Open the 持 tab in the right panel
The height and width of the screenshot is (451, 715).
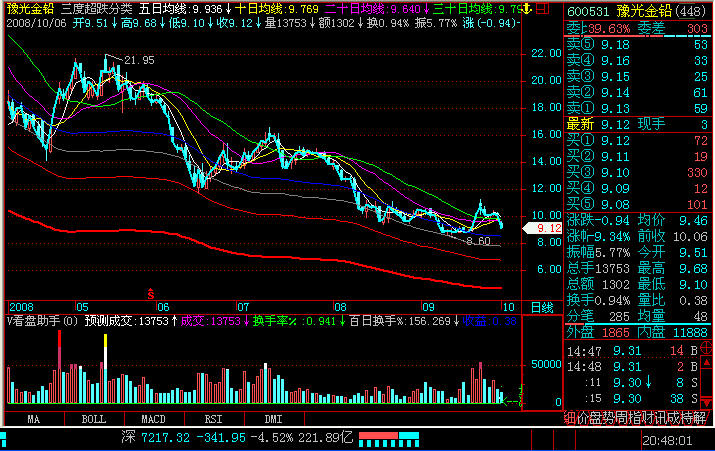688,418
